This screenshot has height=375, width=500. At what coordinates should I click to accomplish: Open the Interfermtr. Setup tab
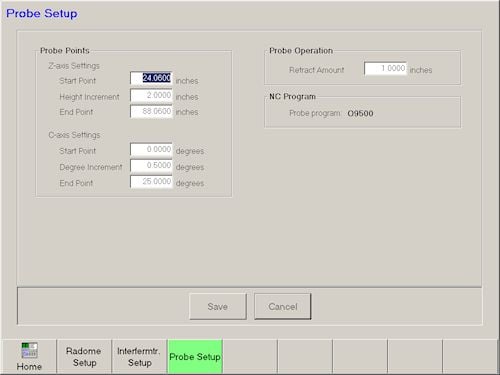pos(139,356)
